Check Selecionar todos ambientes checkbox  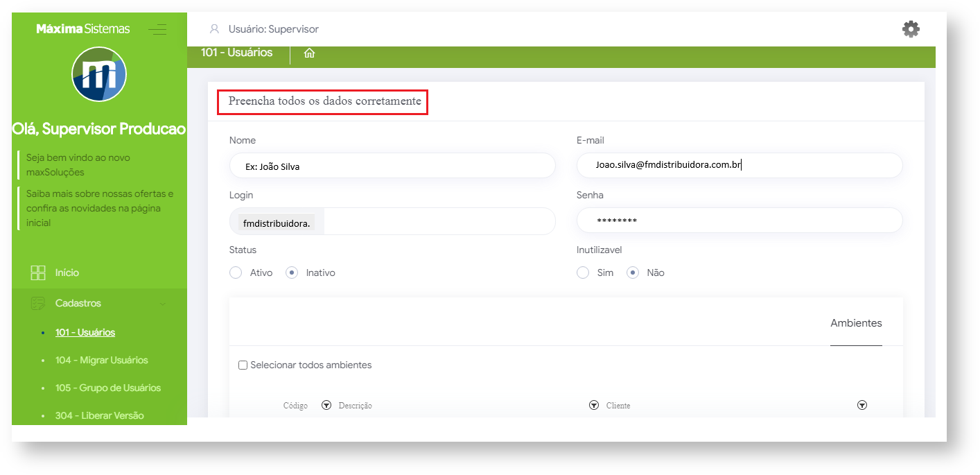(243, 365)
